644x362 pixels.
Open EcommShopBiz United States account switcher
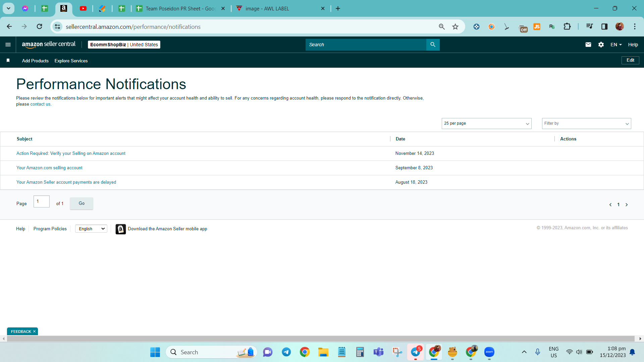point(124,45)
